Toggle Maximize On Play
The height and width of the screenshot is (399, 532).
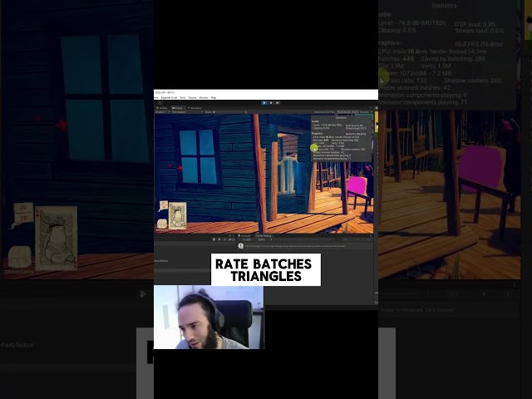[x=324, y=112]
